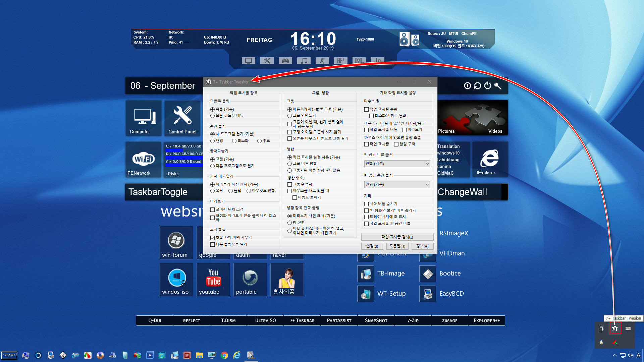
Task: Enable '작업 표시줄 순환' checkbox
Action: [366, 109]
